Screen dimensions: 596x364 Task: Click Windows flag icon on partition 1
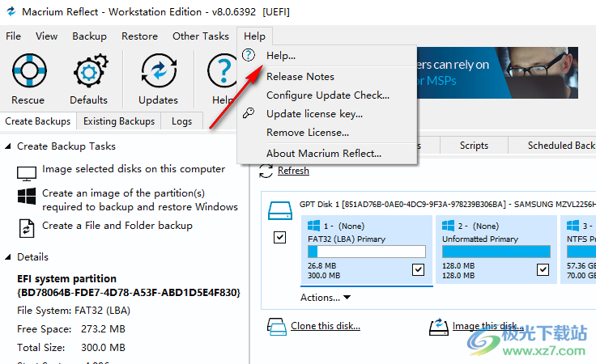click(313, 226)
